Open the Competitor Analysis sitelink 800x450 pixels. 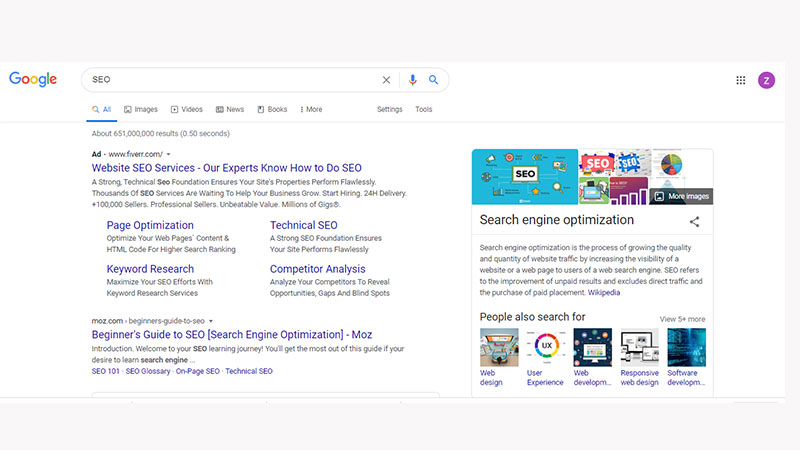tap(317, 269)
